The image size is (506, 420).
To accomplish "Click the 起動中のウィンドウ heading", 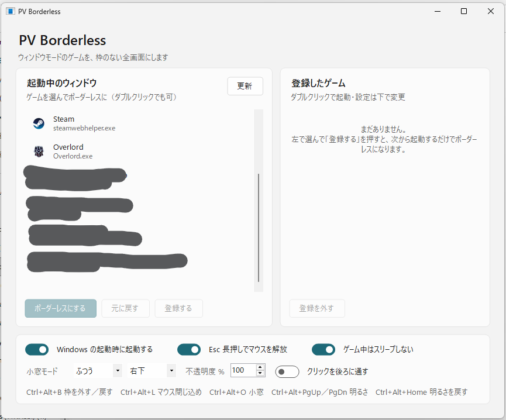I will coord(61,83).
